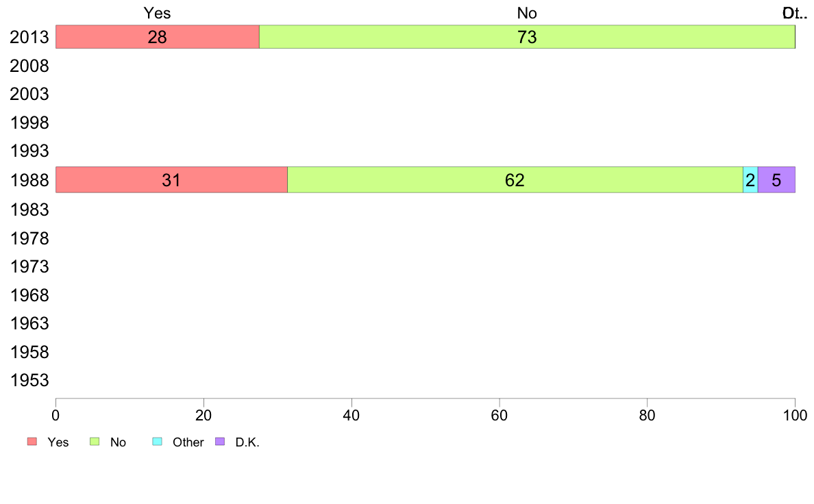Click the purple D.K. legend swatch
814x504 pixels.
(220, 442)
